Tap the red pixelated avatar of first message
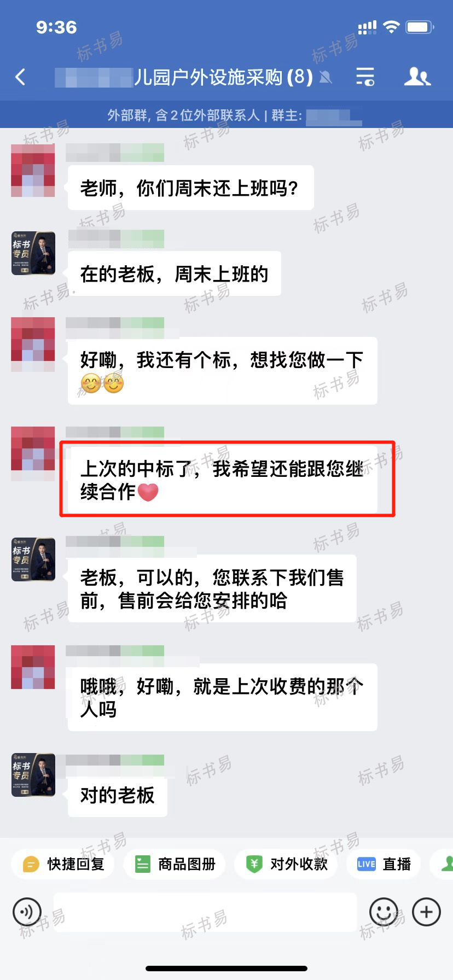Screen dimensions: 453x980 (x=33, y=170)
